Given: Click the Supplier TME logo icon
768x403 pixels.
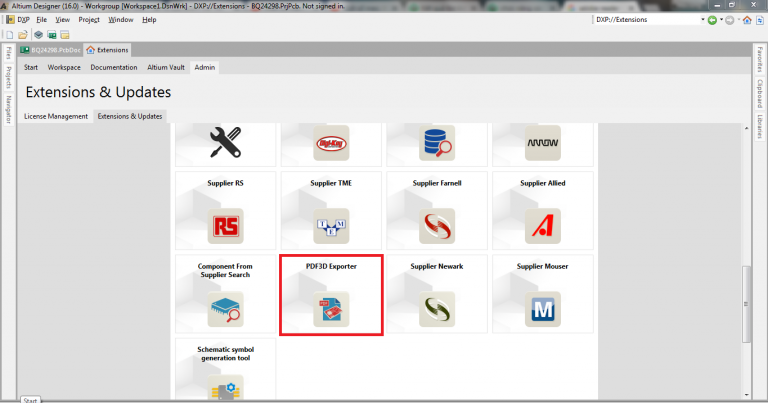Looking at the screenshot, I should pyautogui.click(x=331, y=226).
